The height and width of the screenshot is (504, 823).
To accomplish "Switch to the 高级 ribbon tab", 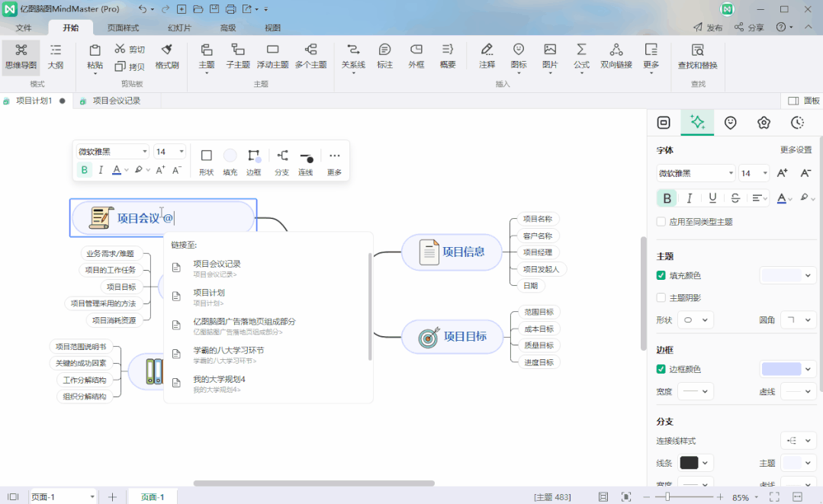I will tap(228, 27).
